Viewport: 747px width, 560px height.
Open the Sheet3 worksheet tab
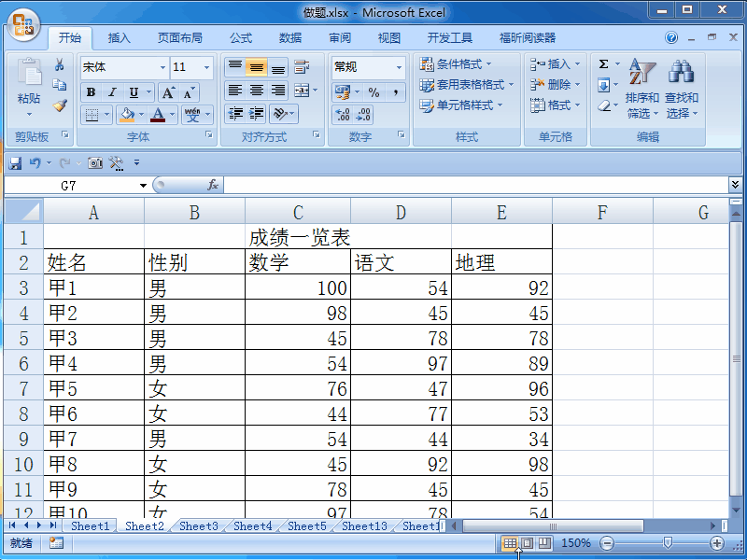pyautogui.click(x=198, y=526)
